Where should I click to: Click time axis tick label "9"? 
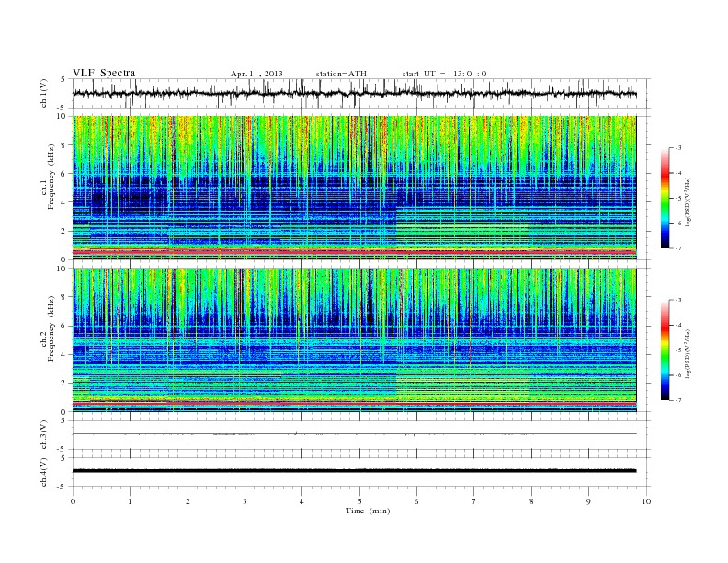(588, 501)
